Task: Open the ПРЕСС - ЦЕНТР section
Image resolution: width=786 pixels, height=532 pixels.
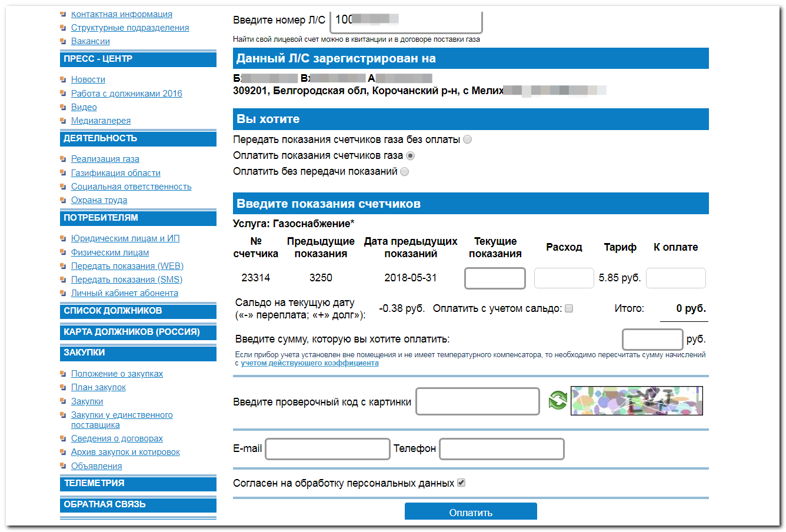Action: [x=138, y=59]
